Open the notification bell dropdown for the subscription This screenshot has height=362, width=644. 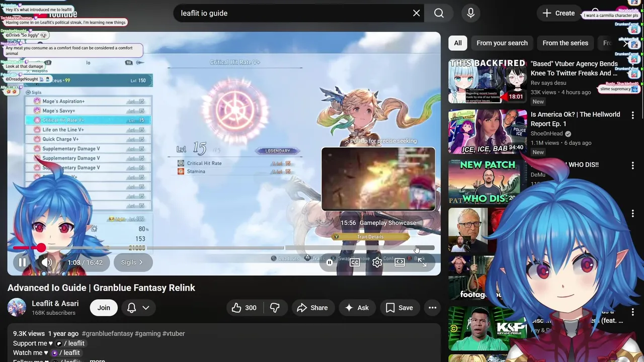[x=138, y=308]
